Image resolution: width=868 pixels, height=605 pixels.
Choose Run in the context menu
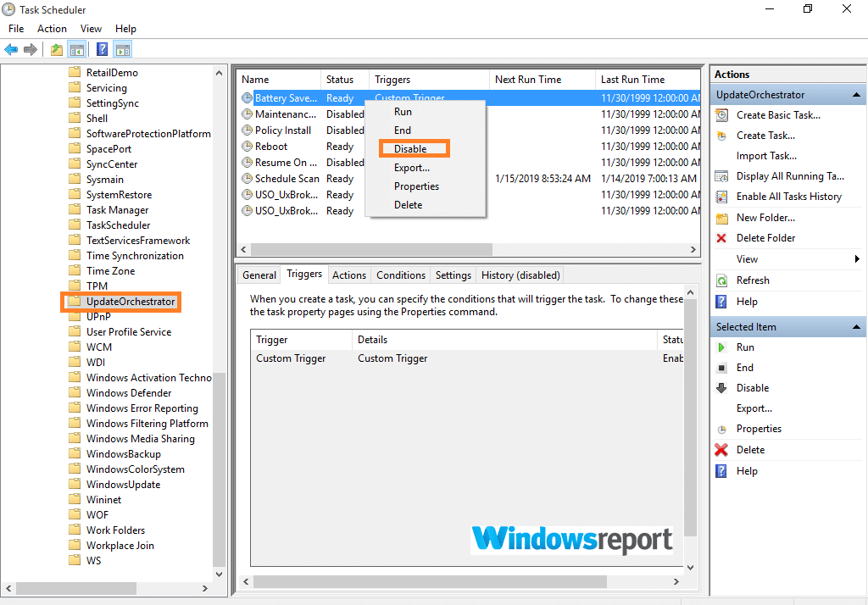point(403,112)
